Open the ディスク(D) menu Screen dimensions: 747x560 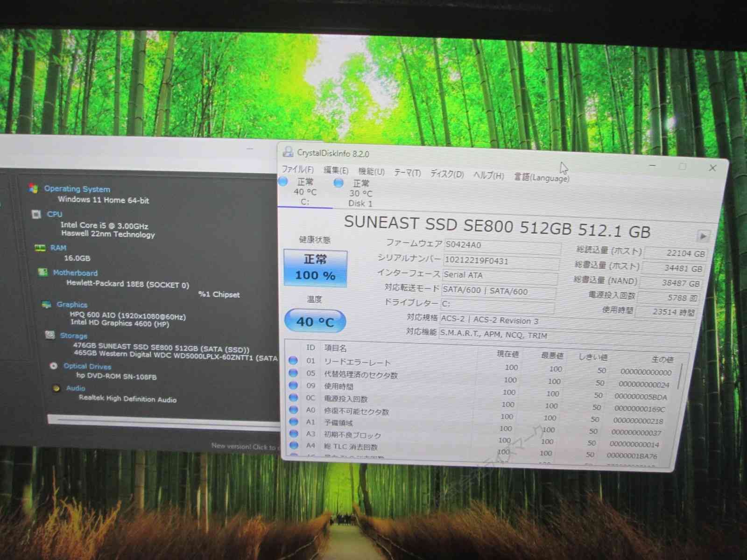pyautogui.click(x=447, y=174)
